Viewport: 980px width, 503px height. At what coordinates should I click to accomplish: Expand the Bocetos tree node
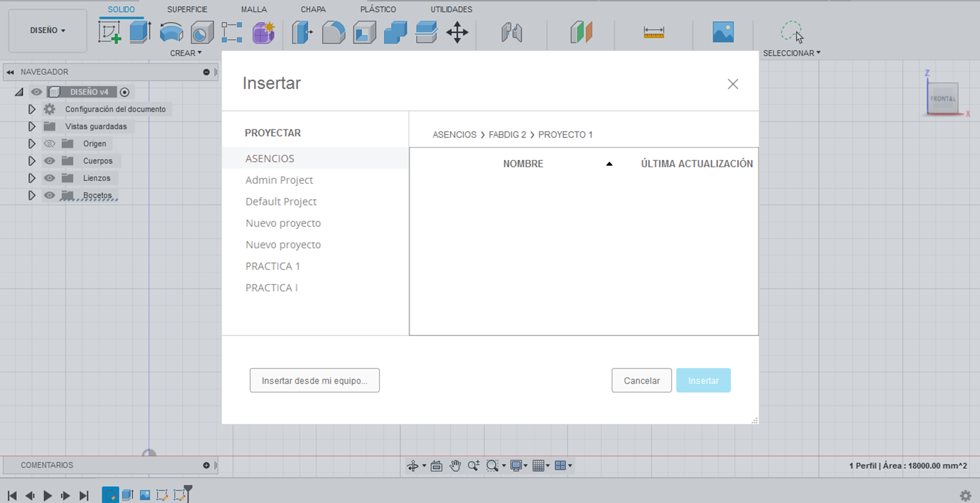pos(32,195)
